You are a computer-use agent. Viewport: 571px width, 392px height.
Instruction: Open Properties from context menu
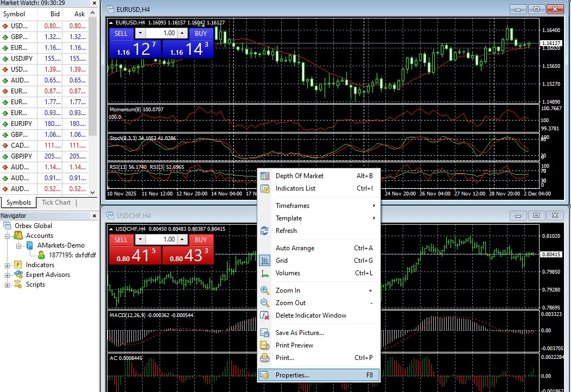click(x=292, y=375)
